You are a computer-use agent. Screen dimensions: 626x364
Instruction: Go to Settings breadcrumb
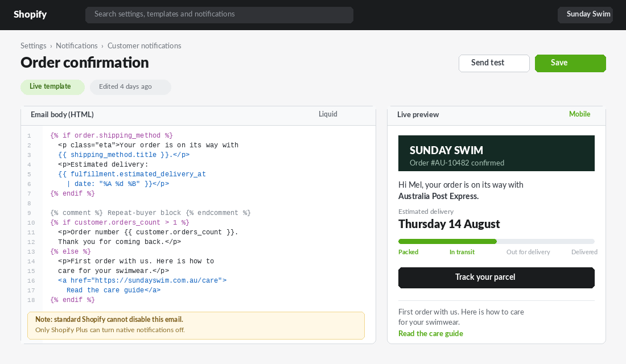34,46
